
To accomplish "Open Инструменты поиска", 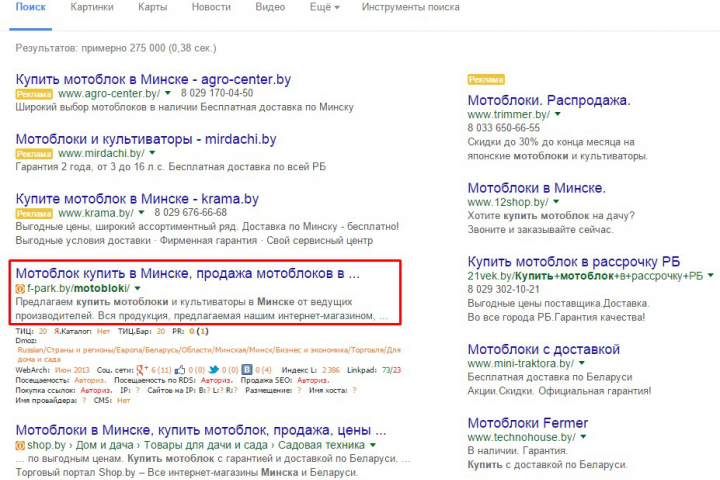I will pyautogui.click(x=411, y=7).
